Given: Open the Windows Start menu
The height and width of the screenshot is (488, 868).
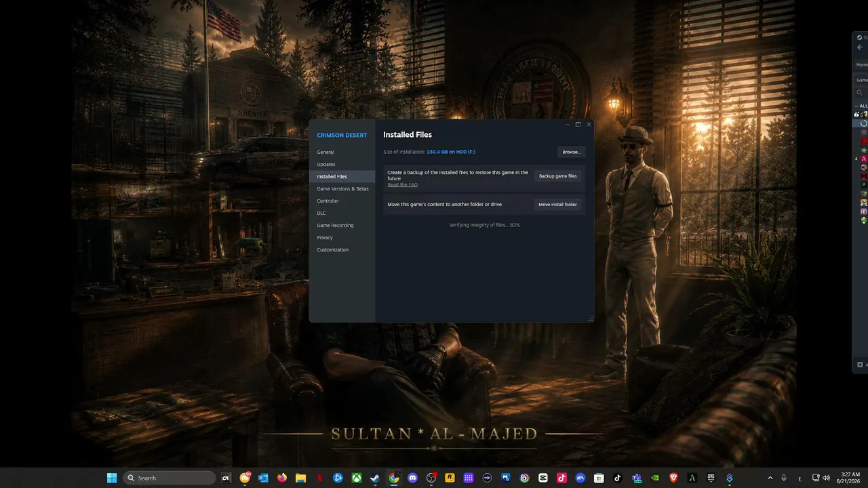Looking at the screenshot, I should (x=112, y=478).
